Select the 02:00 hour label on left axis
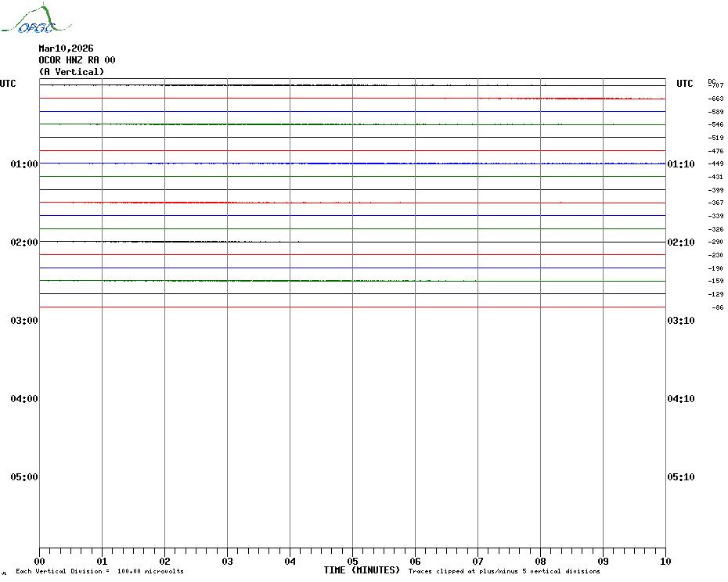 (x=24, y=242)
